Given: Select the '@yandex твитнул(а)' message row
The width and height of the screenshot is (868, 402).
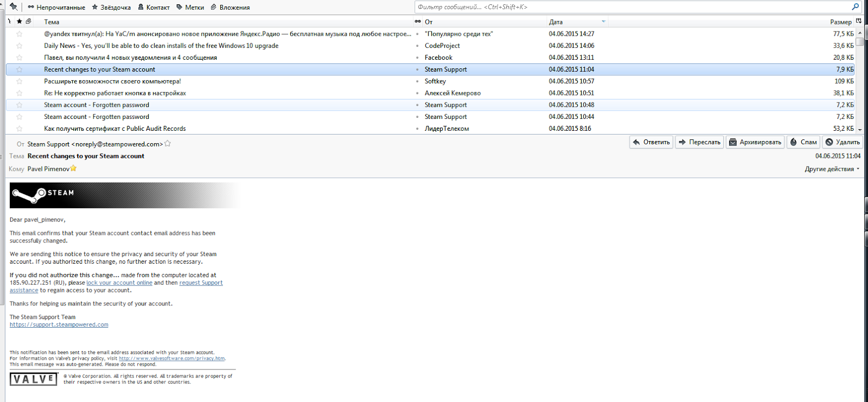Looking at the screenshot, I should [x=430, y=34].
